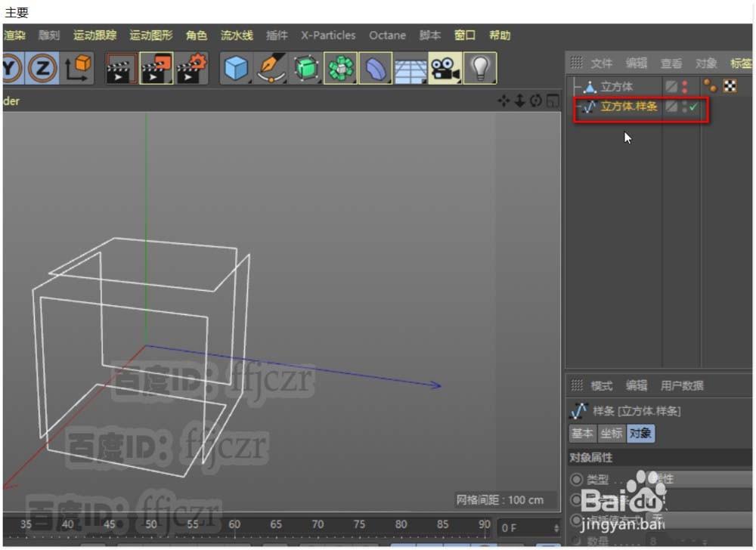Switch to the 坐标 tab
Screen dimensions: 756x550
(x=612, y=434)
